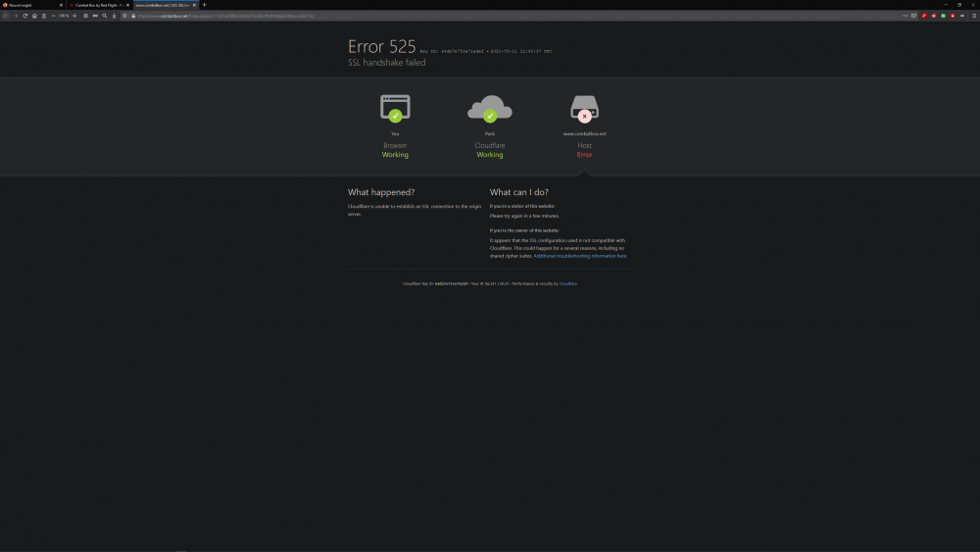Click green Working status under Cloudflare
980x552 pixels.
(x=490, y=154)
